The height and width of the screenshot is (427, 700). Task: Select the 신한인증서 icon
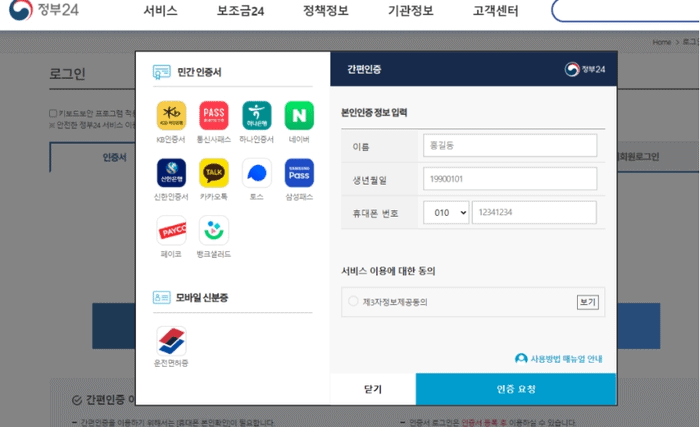pos(171,172)
